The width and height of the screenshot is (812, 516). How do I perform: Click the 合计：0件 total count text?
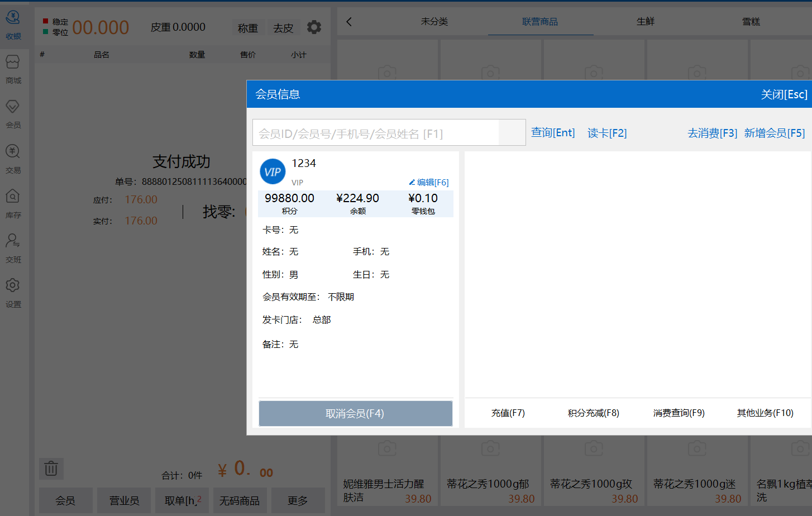pyautogui.click(x=182, y=475)
